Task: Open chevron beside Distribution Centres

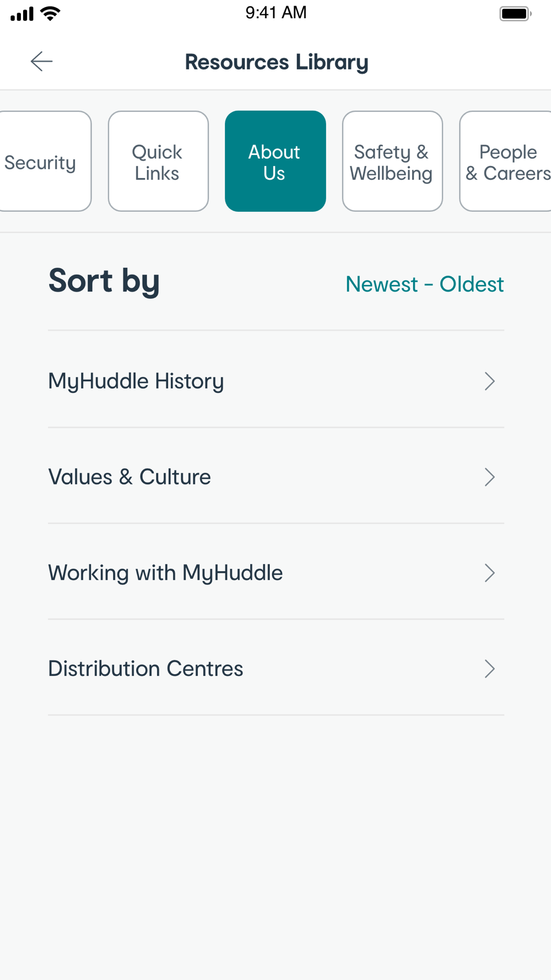Action: pyautogui.click(x=490, y=669)
